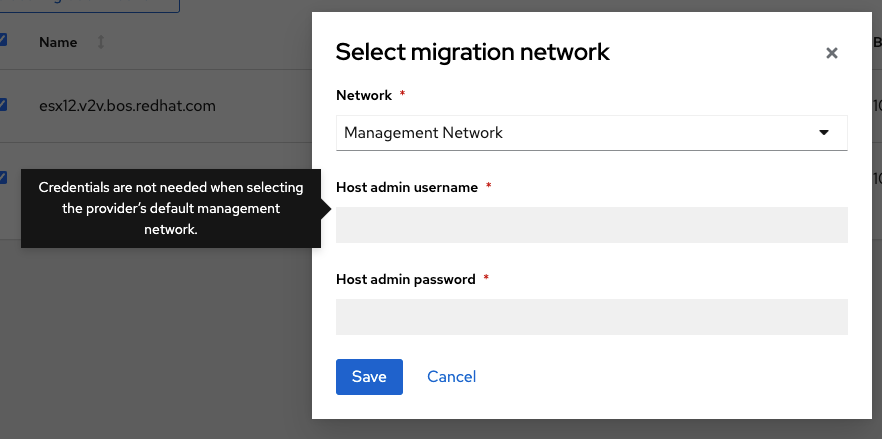882x439 pixels.
Task: Click the credentials-not-needed tooltip
Action: [170, 208]
